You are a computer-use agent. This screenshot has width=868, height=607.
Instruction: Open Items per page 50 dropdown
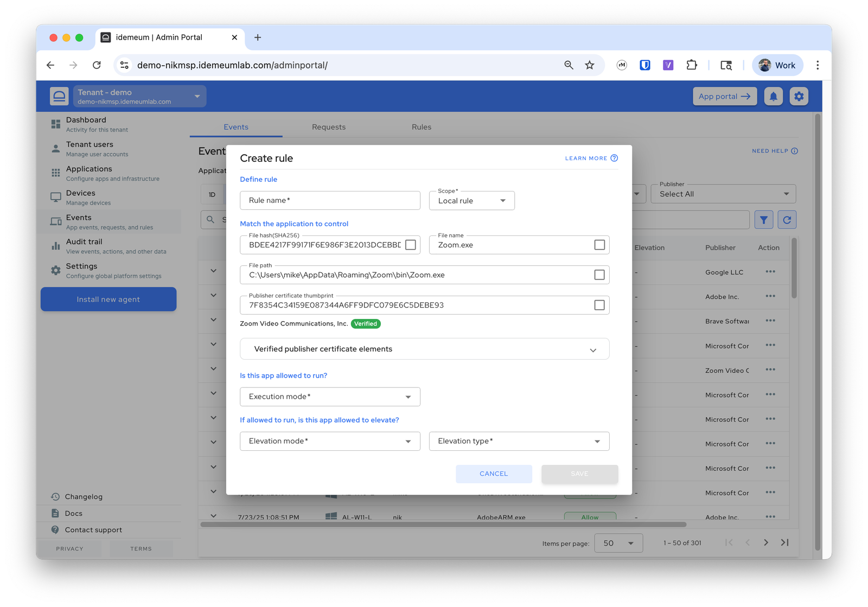(618, 543)
